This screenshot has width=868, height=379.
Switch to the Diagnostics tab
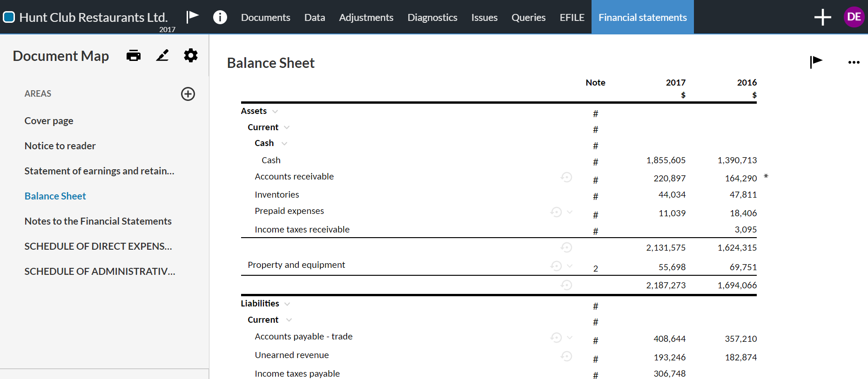pyautogui.click(x=432, y=17)
